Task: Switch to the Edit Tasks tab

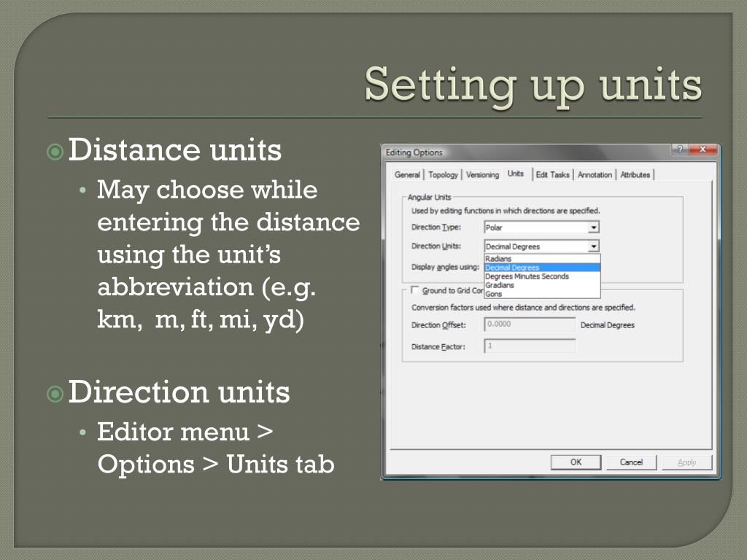Action: coord(552,175)
